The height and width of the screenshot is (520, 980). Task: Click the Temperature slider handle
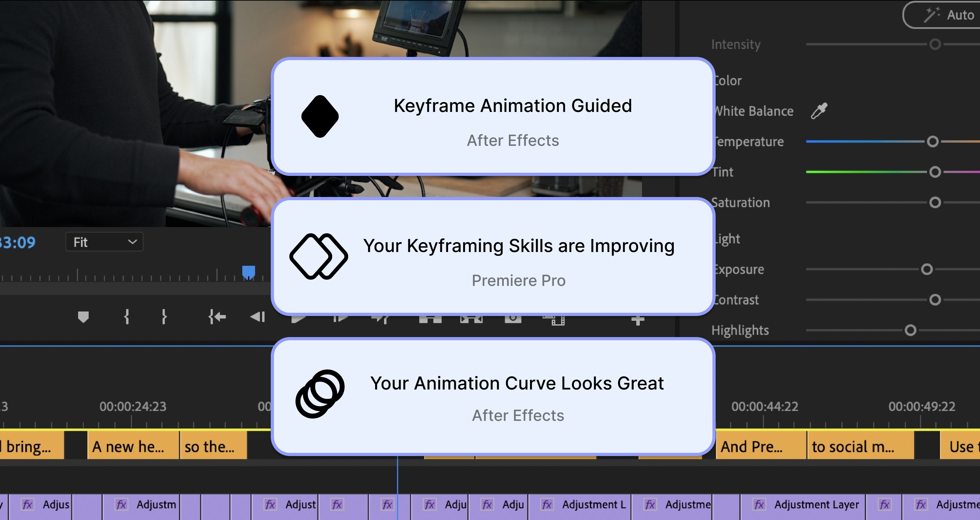click(x=932, y=142)
